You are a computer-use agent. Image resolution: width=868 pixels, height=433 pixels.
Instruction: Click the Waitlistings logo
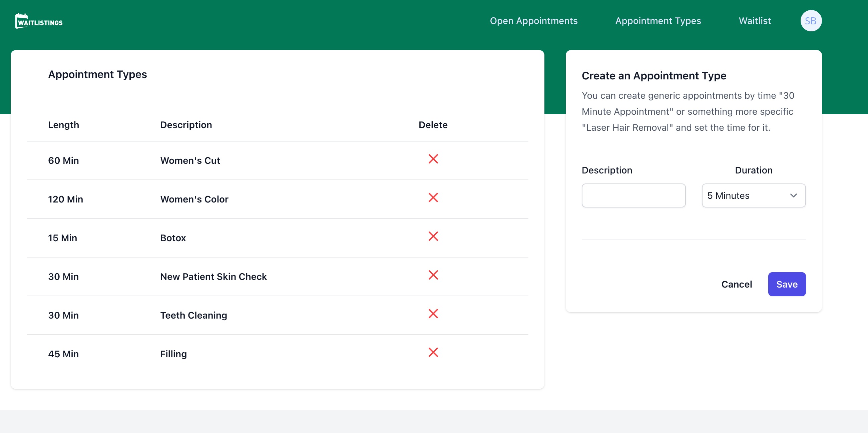39,21
